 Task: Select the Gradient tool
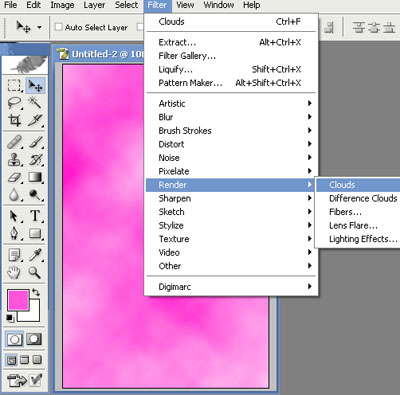(35, 177)
